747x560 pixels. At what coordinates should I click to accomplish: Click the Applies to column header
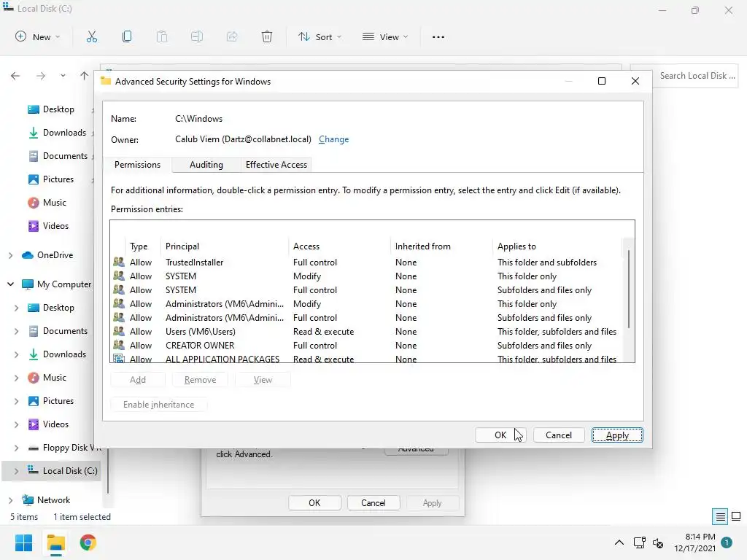pyautogui.click(x=557, y=246)
